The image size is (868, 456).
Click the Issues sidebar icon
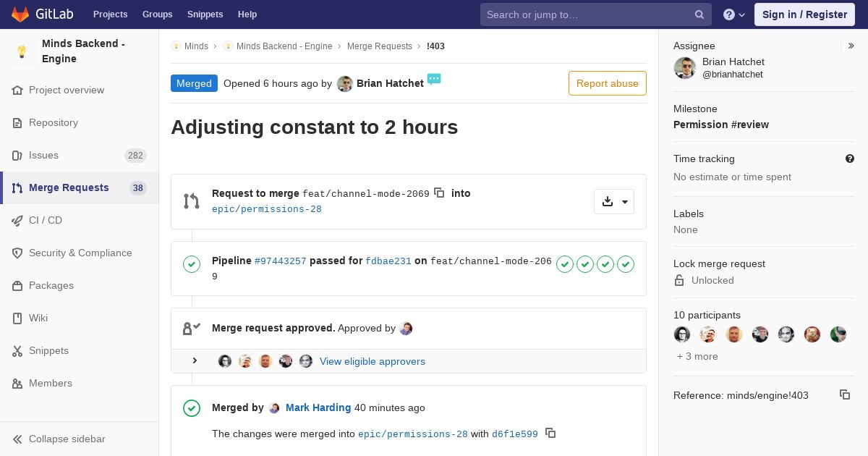tap(17, 156)
